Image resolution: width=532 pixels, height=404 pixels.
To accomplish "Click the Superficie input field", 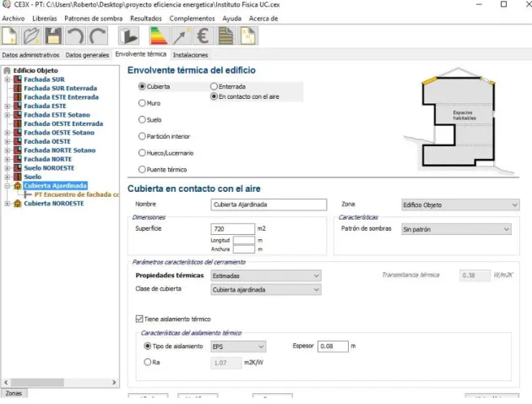I will tap(232, 229).
